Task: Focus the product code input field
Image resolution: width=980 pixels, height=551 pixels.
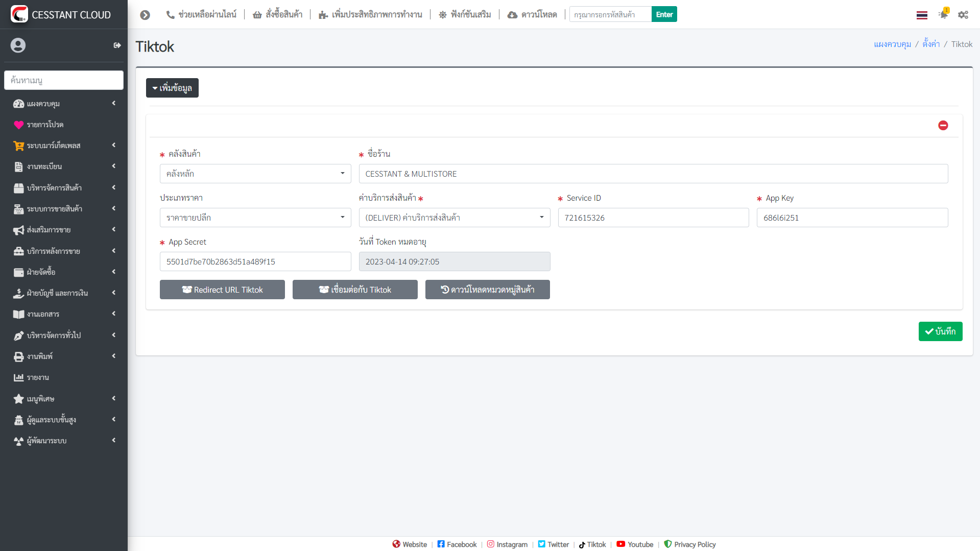Action: coord(610,14)
